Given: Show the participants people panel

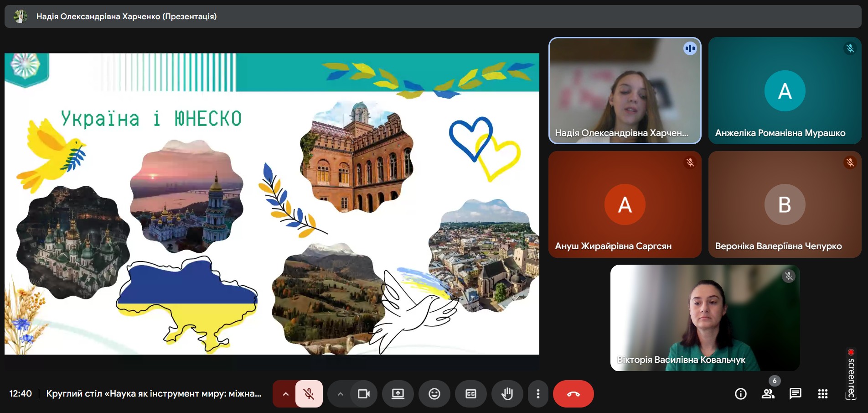Looking at the screenshot, I should click(x=768, y=393).
